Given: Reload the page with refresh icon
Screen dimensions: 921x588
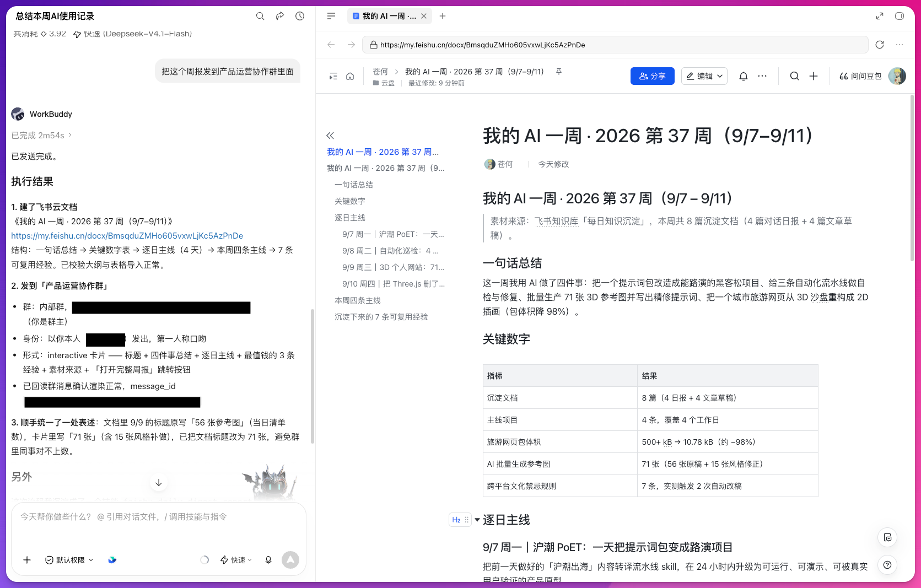Looking at the screenshot, I should 880,45.
